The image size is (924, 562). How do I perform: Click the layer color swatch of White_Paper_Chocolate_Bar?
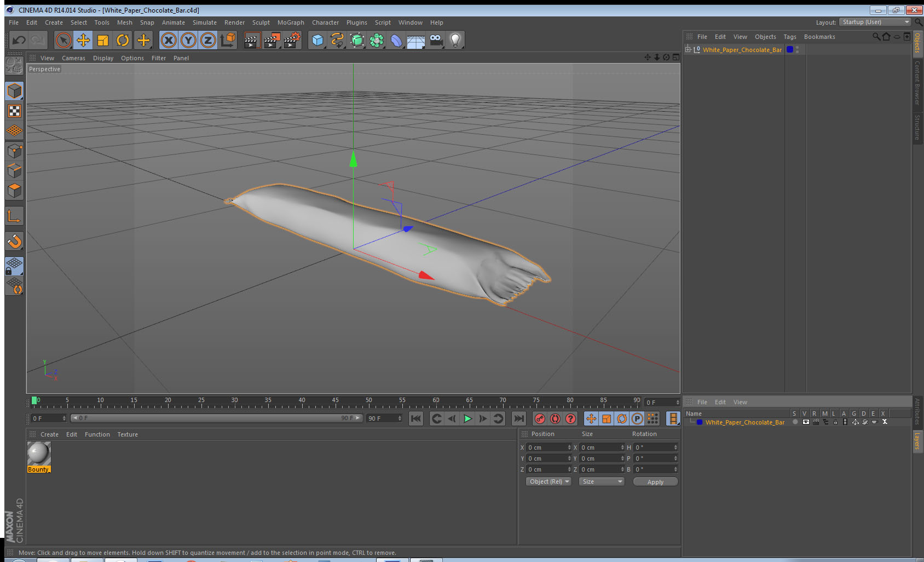tap(790, 49)
